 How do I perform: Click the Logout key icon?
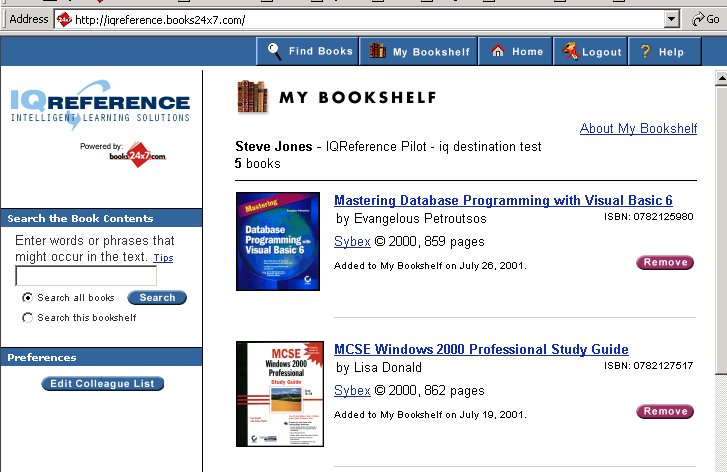pyautogui.click(x=571, y=51)
